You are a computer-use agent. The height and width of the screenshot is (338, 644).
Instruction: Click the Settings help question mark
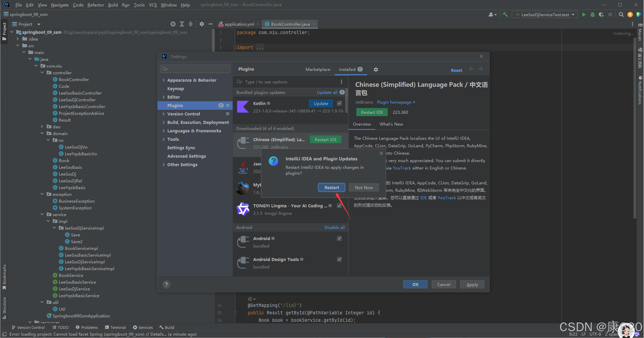[166, 284]
